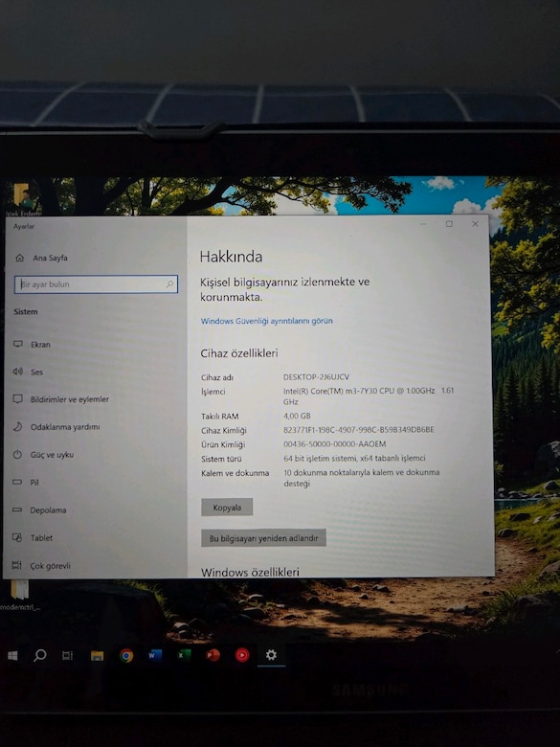Select Ses in the sidebar
This screenshot has height=747, width=560.
[36, 372]
